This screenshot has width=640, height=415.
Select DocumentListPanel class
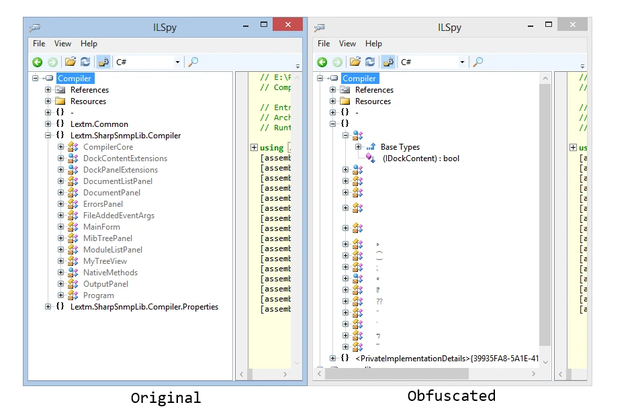118,181
